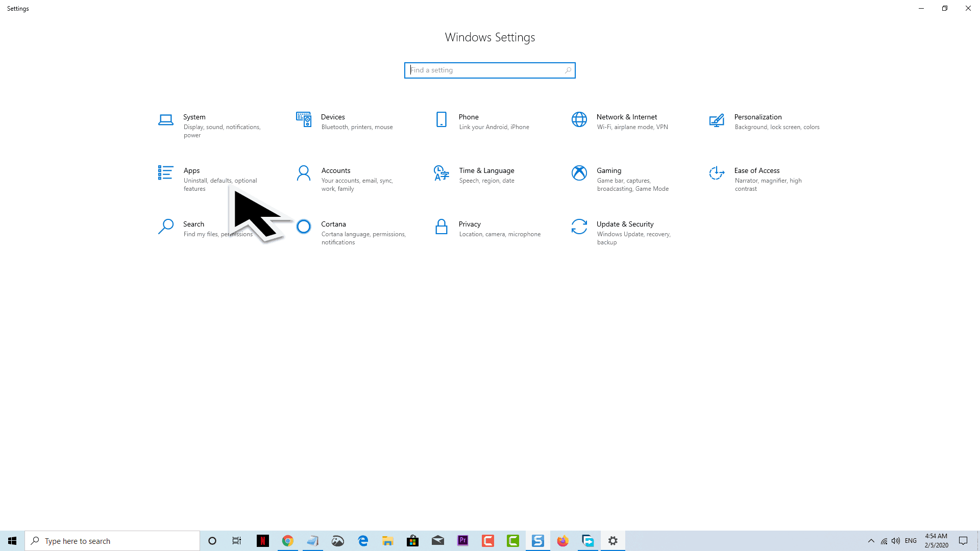Click the magnifier in Find a setting box

click(x=568, y=70)
